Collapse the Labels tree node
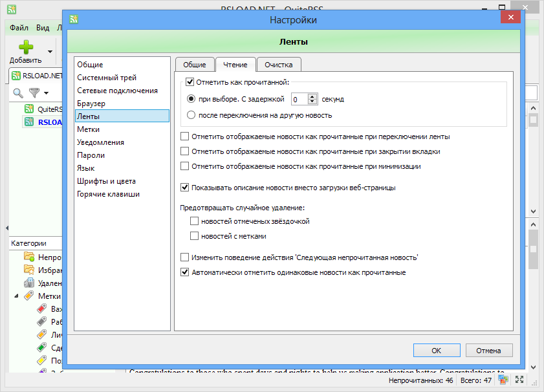This screenshot has width=544, height=392. click(x=16, y=296)
